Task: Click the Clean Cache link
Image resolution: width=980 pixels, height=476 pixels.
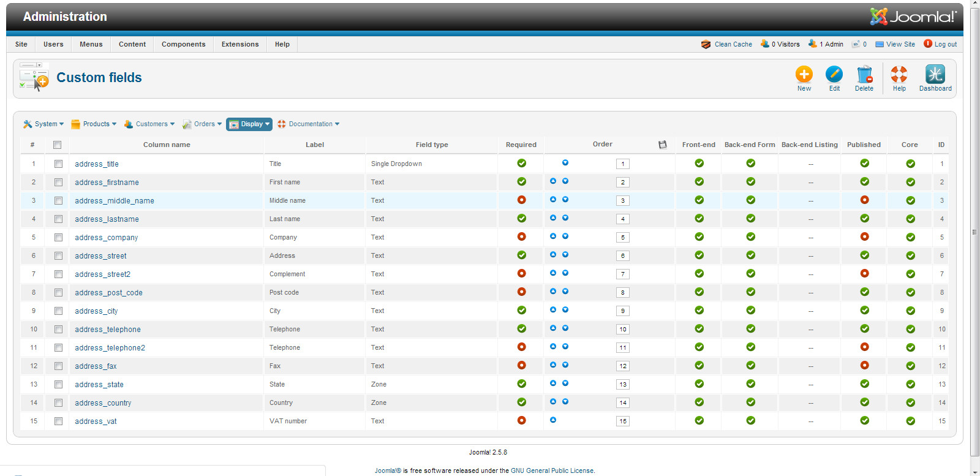Action: pyautogui.click(x=733, y=44)
